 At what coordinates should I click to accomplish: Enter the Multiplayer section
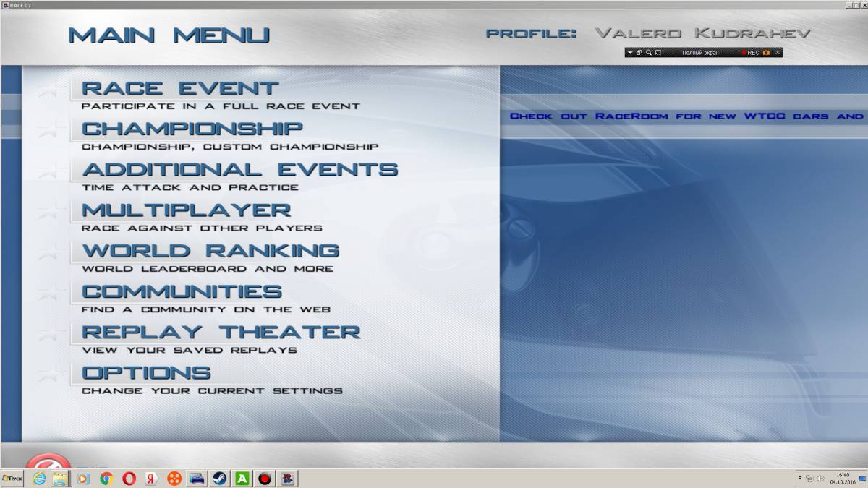186,210
